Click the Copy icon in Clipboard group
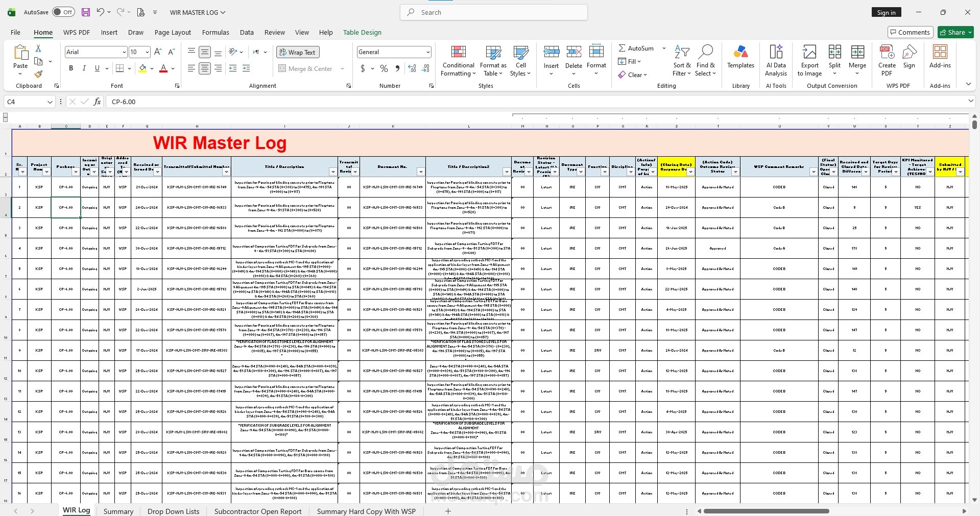 point(38,61)
